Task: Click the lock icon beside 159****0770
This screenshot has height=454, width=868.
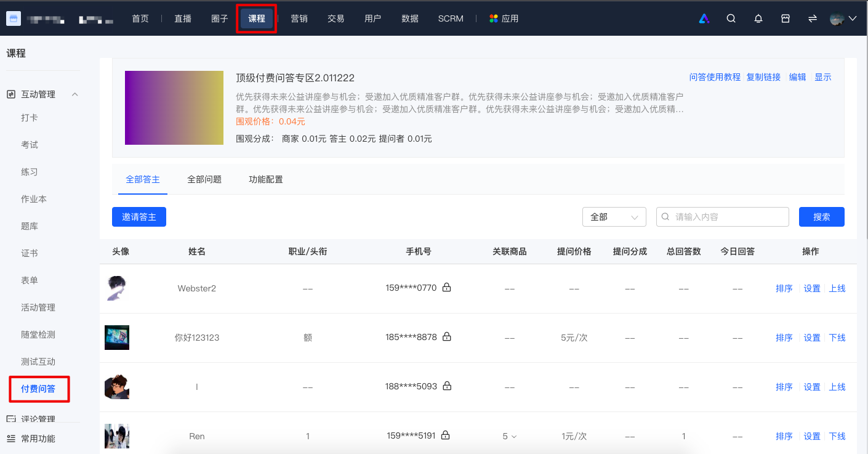Action: [x=447, y=288]
